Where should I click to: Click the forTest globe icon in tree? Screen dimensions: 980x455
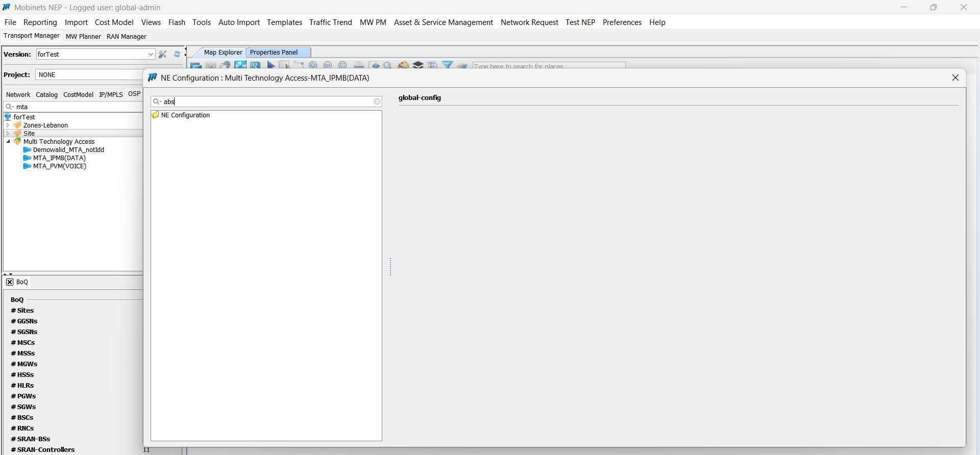click(8, 117)
